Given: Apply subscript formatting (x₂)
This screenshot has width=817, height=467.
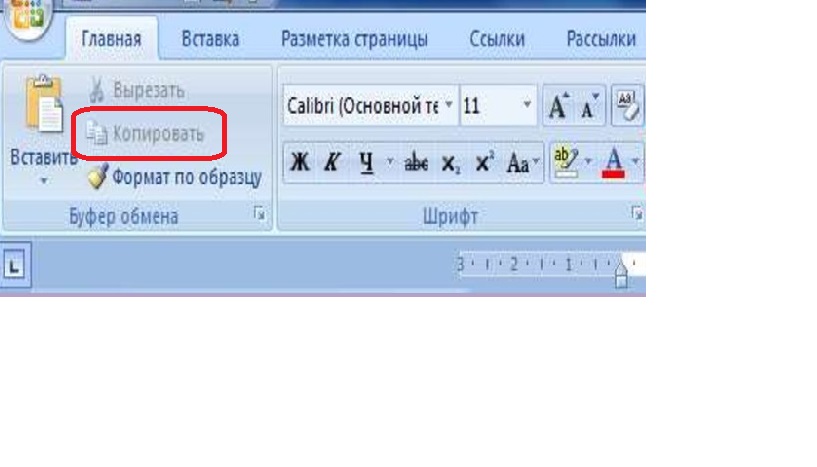Looking at the screenshot, I should point(451,164).
